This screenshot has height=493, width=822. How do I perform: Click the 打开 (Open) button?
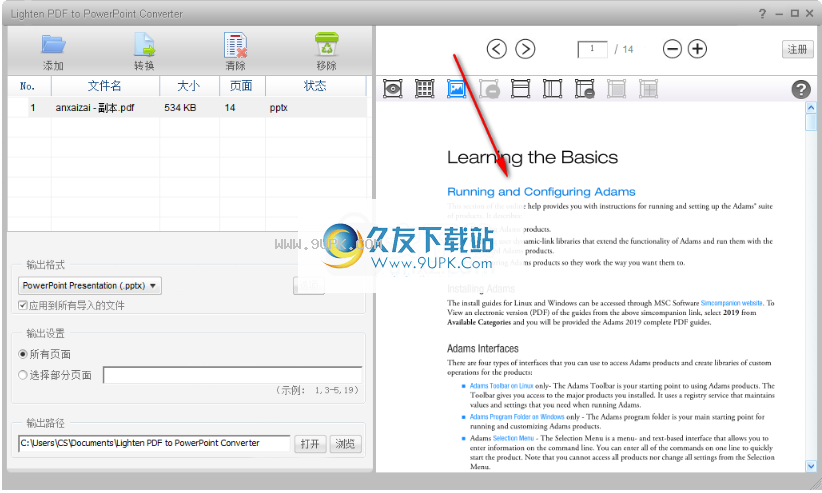(x=310, y=444)
